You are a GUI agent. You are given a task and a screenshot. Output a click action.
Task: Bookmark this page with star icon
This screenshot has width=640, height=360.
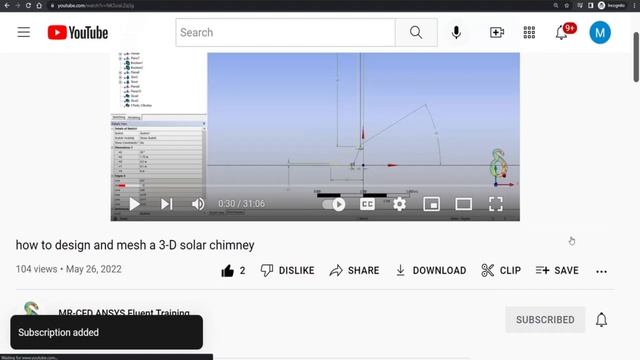coord(567,5)
